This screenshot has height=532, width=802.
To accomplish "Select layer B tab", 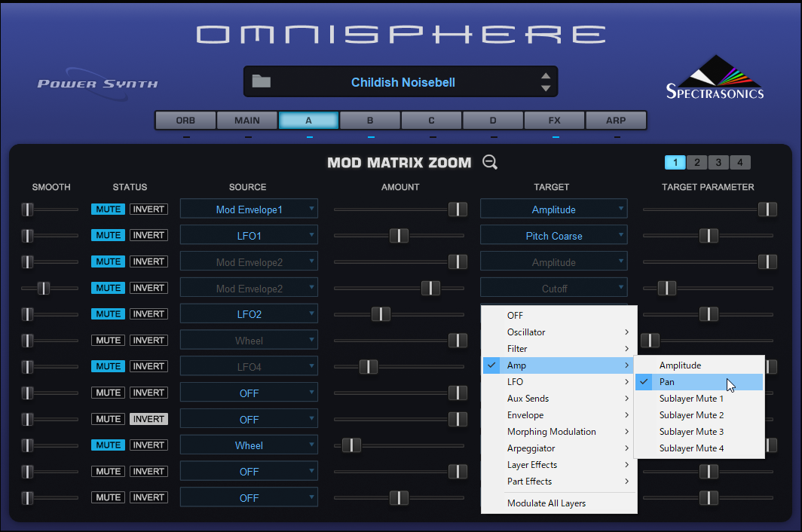I will (x=370, y=121).
